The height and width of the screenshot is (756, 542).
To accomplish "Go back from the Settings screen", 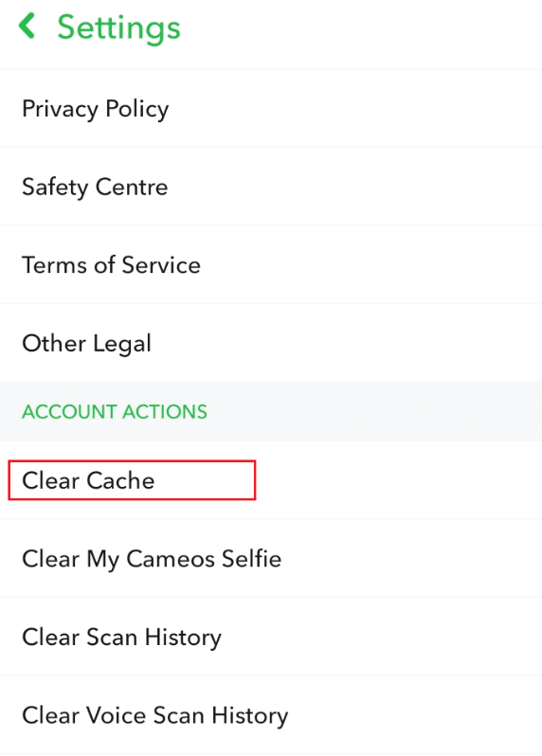I will tap(27, 26).
